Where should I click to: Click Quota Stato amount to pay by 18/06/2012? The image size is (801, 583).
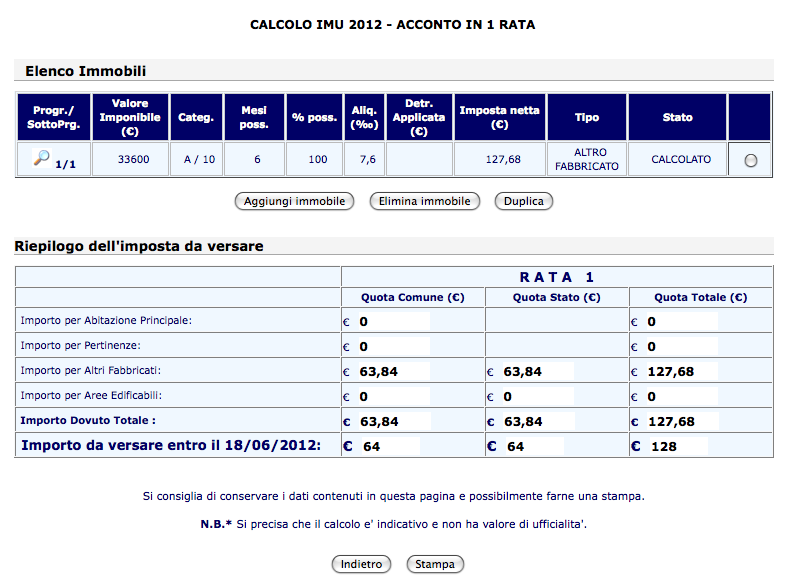pyautogui.click(x=534, y=446)
